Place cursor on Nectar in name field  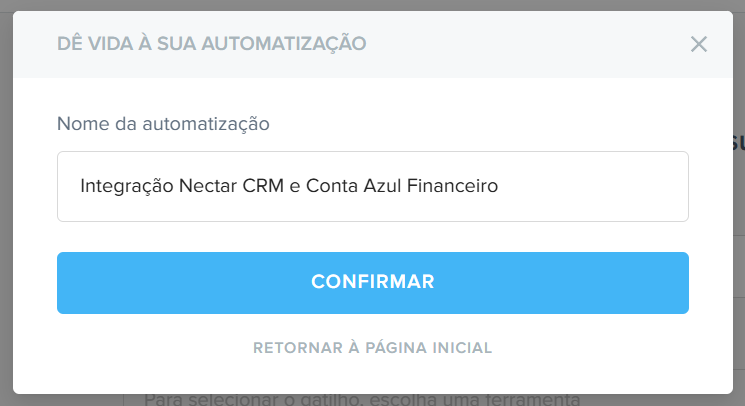point(208,186)
